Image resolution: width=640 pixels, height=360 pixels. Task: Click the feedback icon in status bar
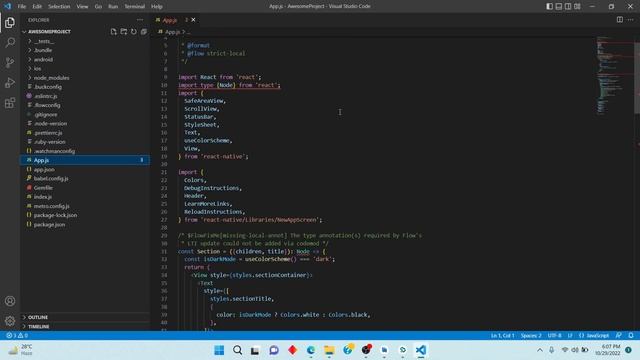pos(619,336)
